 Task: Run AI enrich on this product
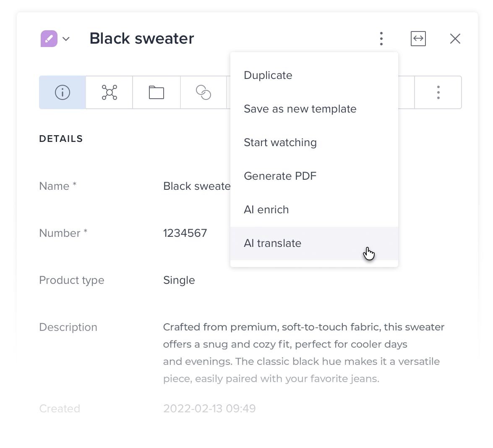266,210
